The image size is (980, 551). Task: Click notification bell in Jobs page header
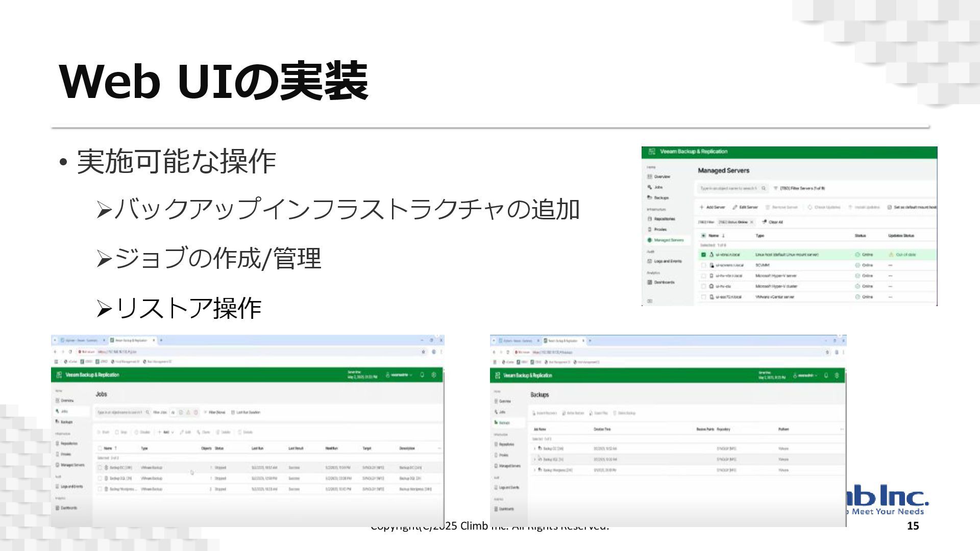click(x=422, y=375)
